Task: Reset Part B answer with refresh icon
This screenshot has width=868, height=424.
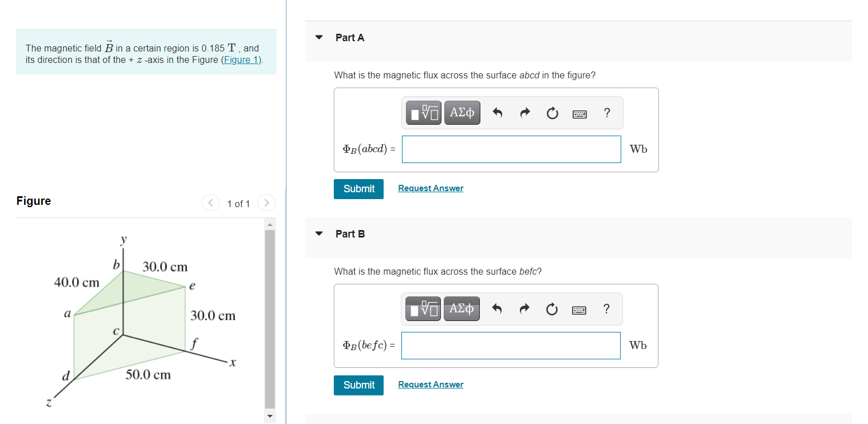Action: tap(552, 310)
